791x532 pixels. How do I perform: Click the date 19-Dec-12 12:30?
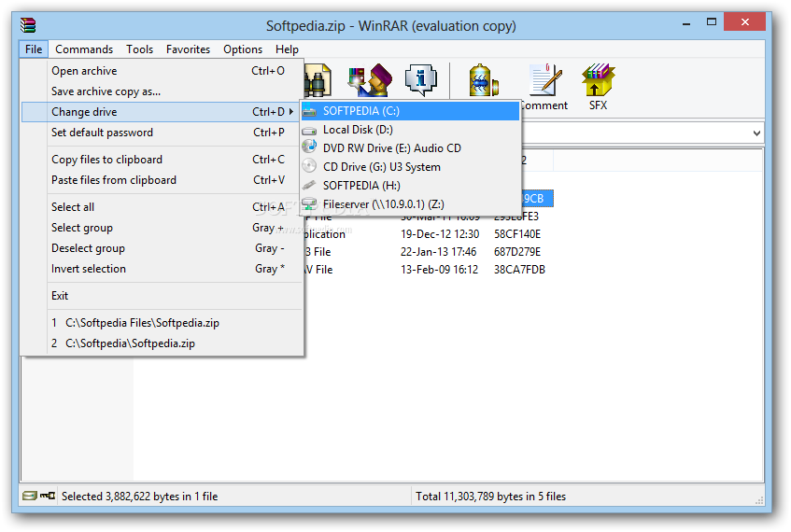[439, 234]
